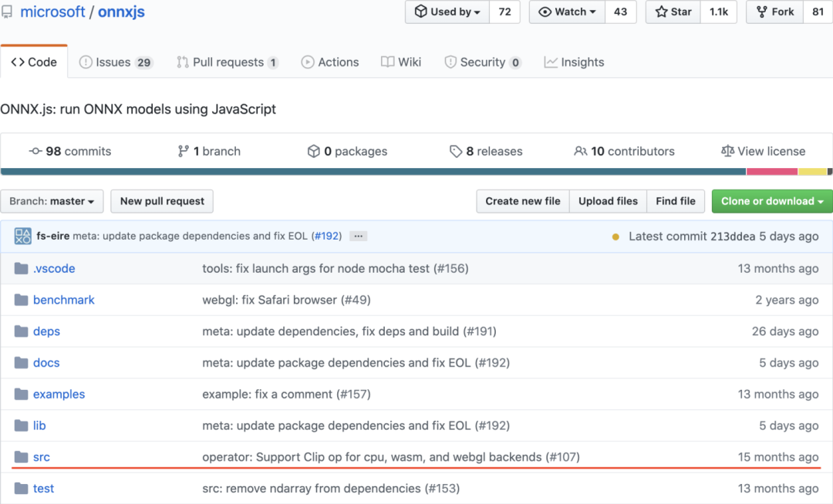The width and height of the screenshot is (833, 504).
Task: Open the .vscode folder
Action: pos(54,268)
